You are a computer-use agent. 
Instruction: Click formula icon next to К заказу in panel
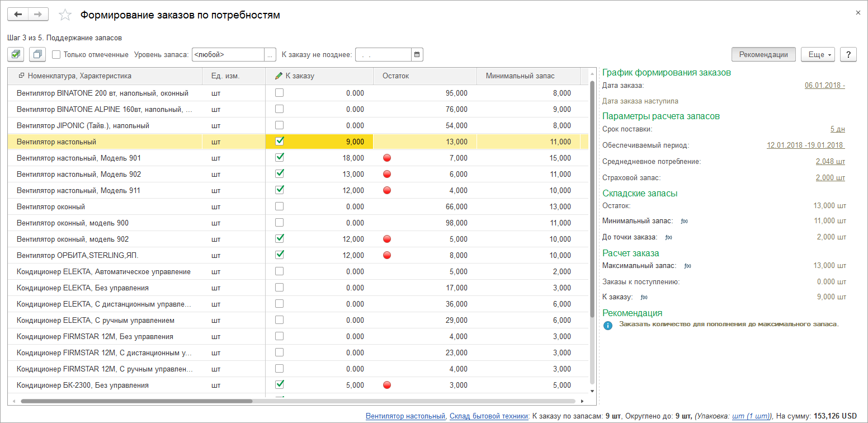click(x=644, y=297)
